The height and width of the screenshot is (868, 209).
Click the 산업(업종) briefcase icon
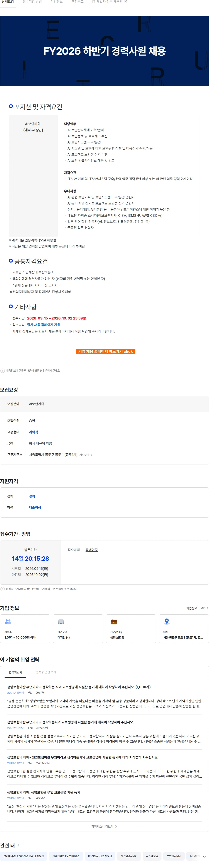pyautogui.click(x=114, y=622)
